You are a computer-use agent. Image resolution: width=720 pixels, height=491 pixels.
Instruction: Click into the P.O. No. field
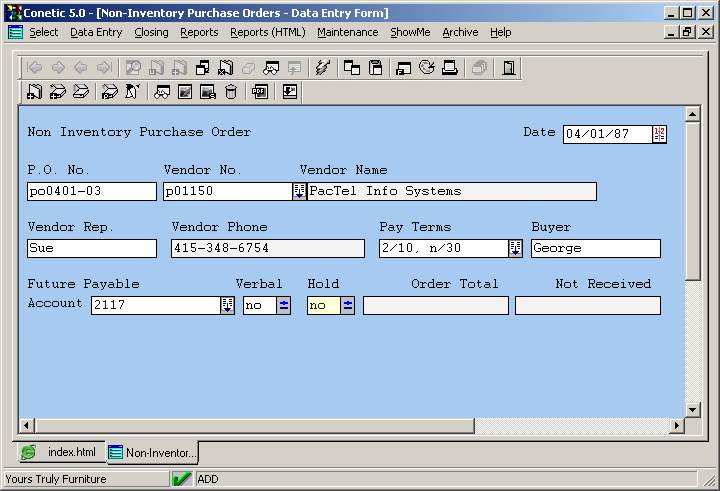91,191
